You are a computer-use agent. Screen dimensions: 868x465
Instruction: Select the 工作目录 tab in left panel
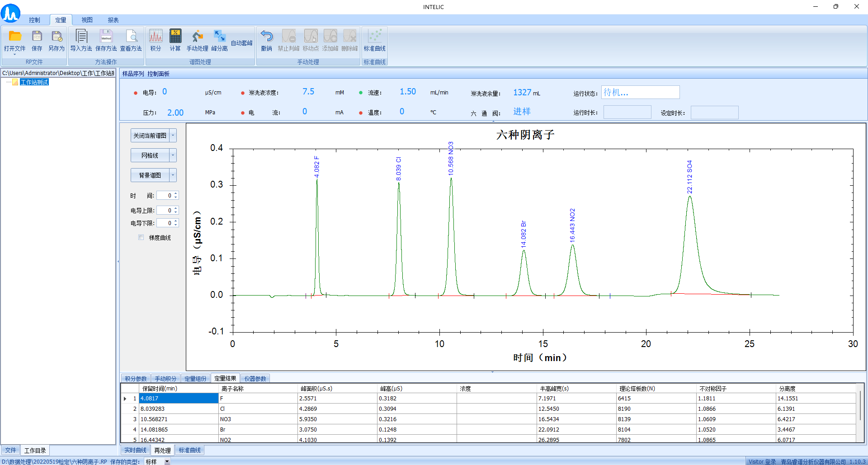pos(35,450)
